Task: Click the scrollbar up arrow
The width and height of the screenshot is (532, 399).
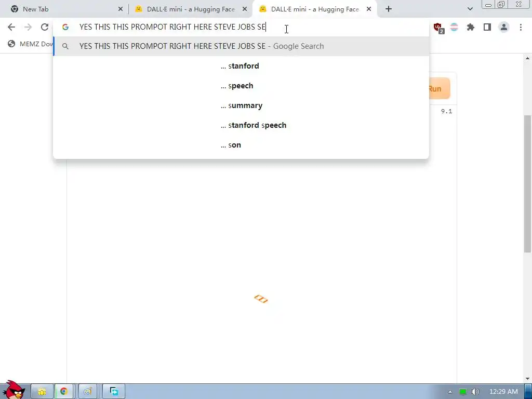Action: click(527, 58)
